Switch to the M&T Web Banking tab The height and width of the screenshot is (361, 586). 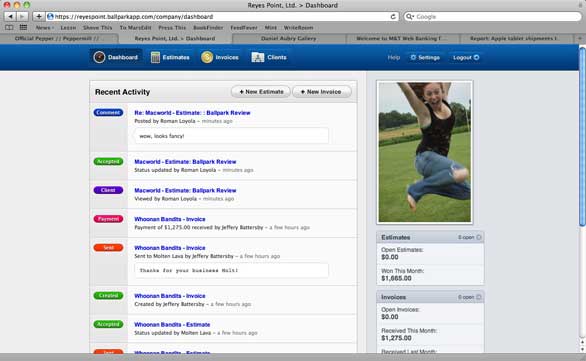(x=403, y=38)
